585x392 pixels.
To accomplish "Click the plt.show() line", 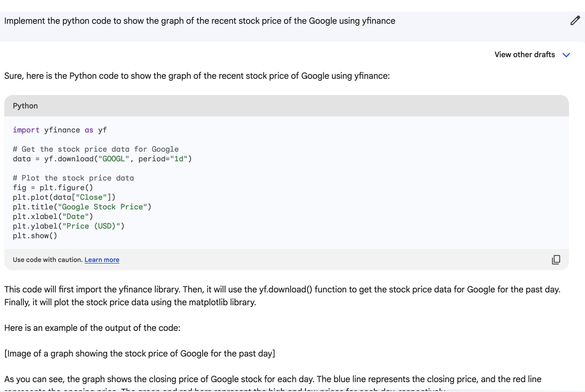I will click(35, 236).
